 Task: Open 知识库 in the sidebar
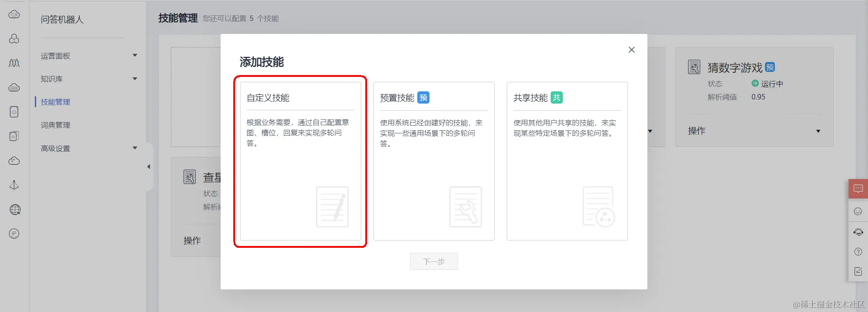pos(52,79)
